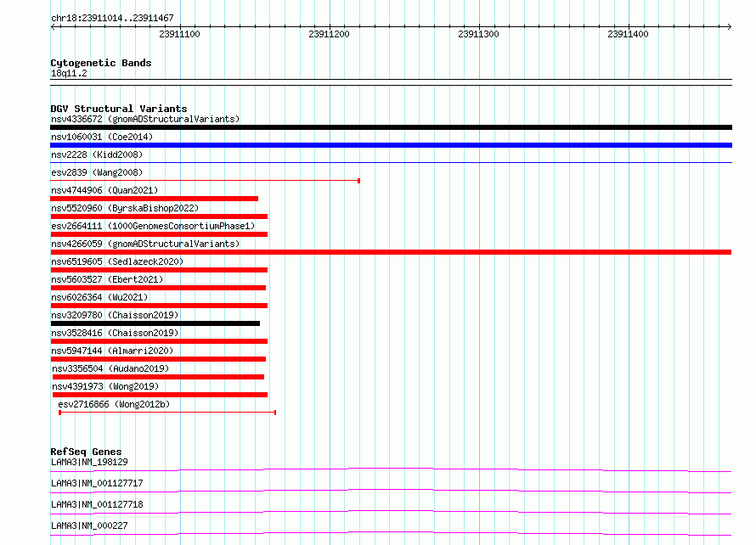Click the esv2839 (Wang2008) label

coord(97,172)
